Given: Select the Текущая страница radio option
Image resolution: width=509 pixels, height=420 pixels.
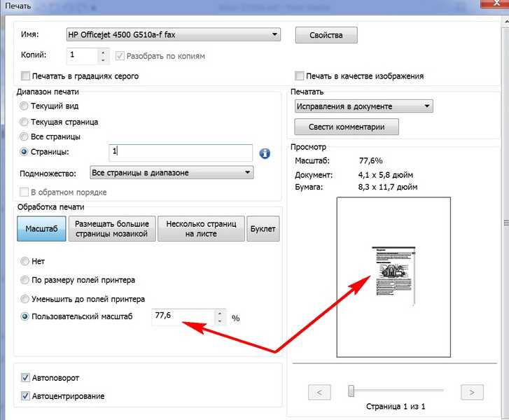Looking at the screenshot, I should [x=24, y=122].
